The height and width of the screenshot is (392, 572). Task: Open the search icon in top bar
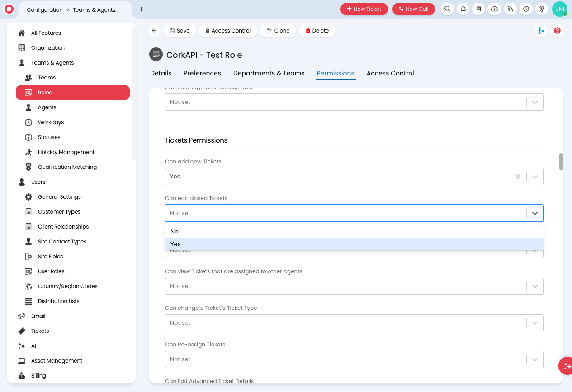(447, 9)
